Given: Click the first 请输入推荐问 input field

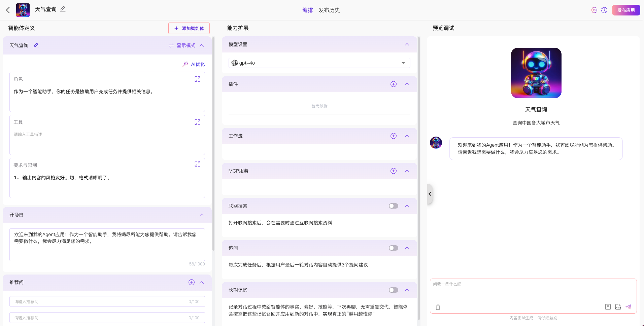Looking at the screenshot, I should (107, 301).
